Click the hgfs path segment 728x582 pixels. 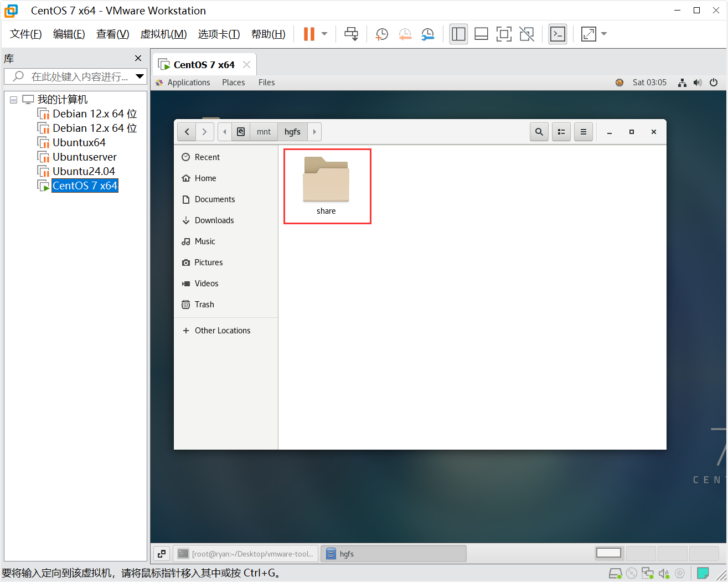click(x=292, y=132)
